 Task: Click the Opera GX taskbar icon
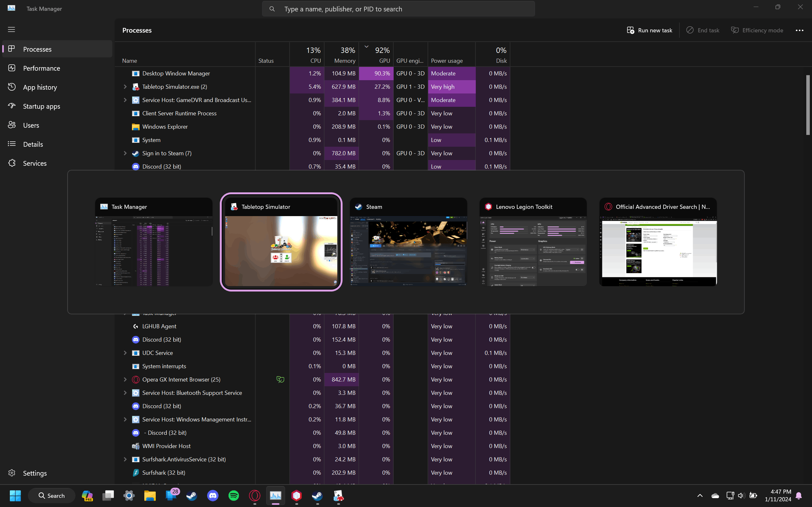click(255, 495)
